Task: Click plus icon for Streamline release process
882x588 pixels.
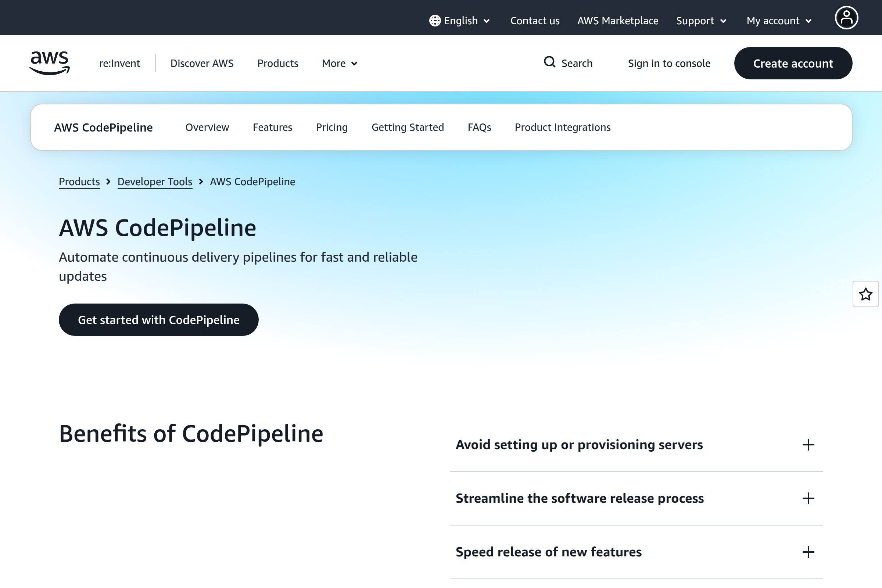Action: pos(808,498)
